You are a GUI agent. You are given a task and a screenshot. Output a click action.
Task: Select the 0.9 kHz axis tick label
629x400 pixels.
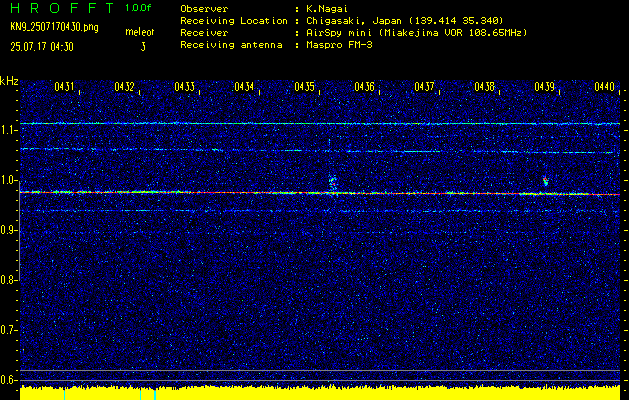coord(7,230)
